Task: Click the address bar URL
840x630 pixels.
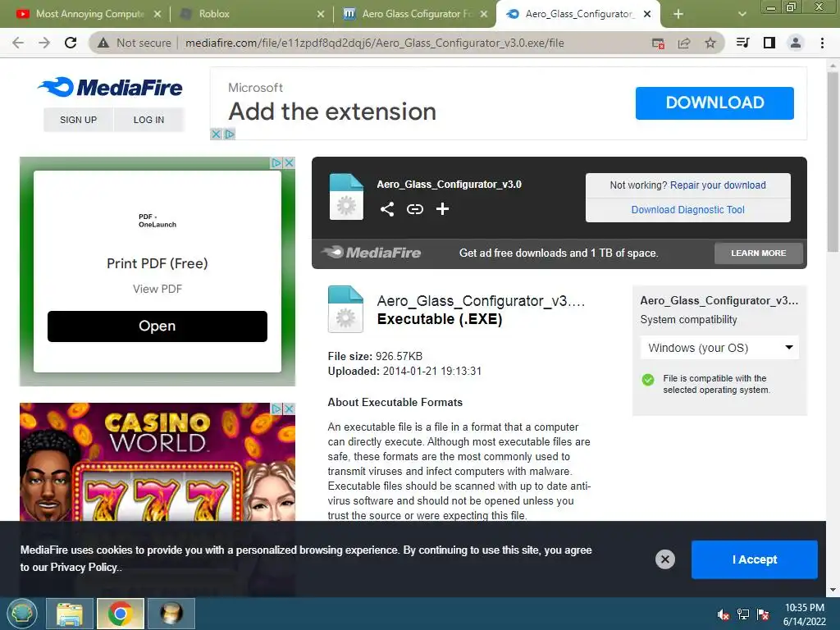Action: click(x=374, y=43)
